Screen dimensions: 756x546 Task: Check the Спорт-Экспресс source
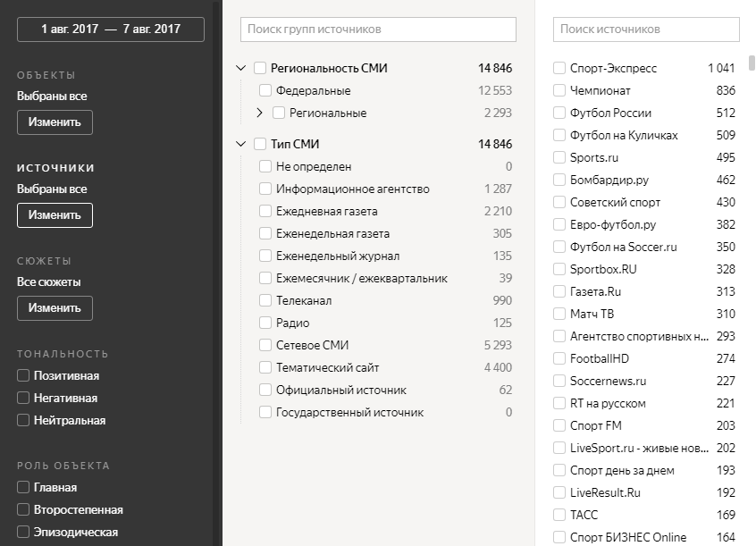tap(559, 68)
